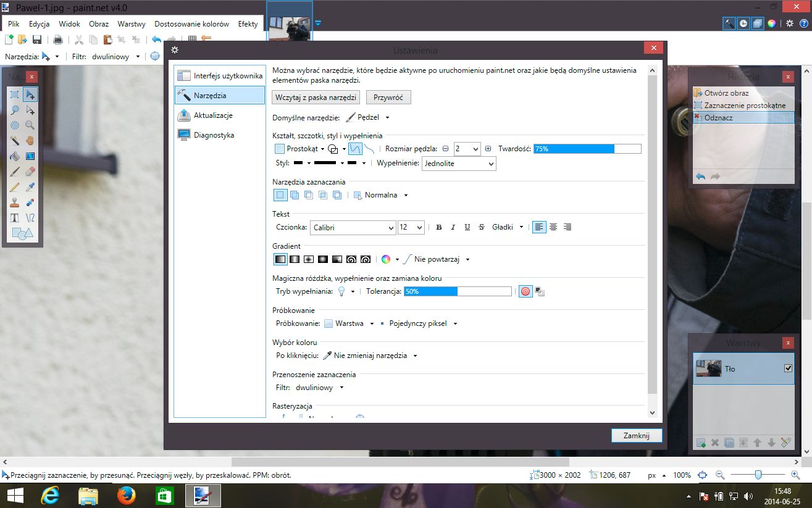Click the Przywróć button

388,98
